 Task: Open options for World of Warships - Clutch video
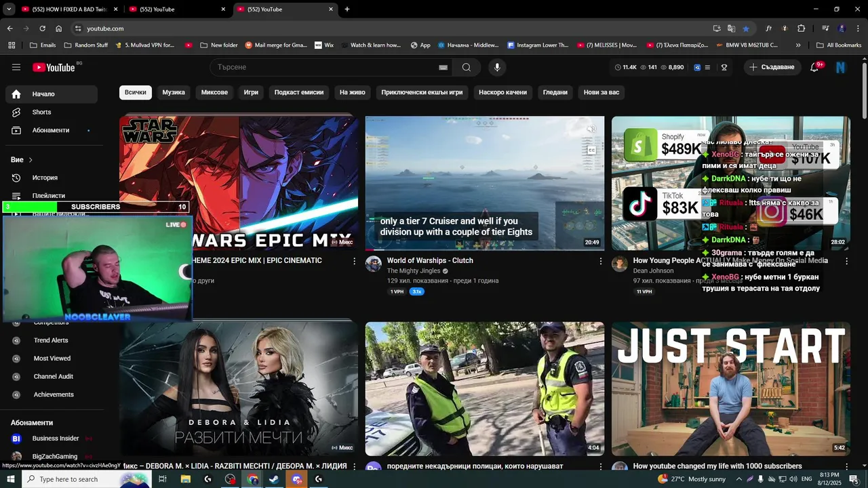pyautogui.click(x=600, y=261)
